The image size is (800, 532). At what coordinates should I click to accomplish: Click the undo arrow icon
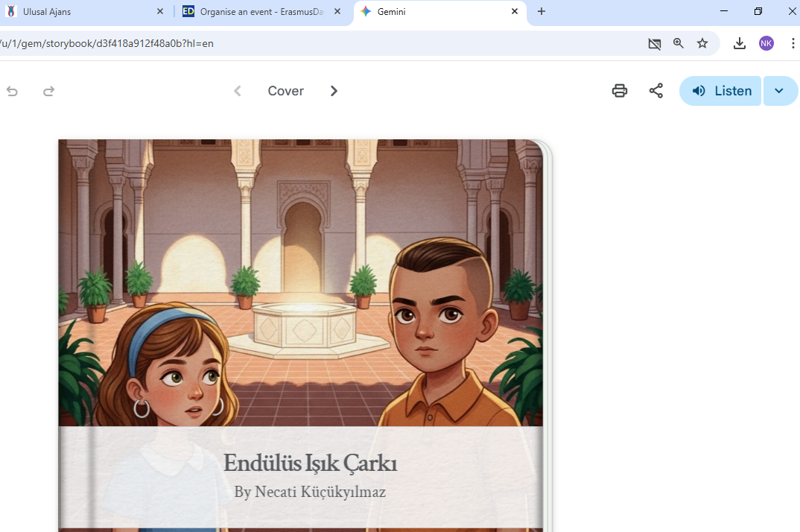pyautogui.click(x=12, y=91)
